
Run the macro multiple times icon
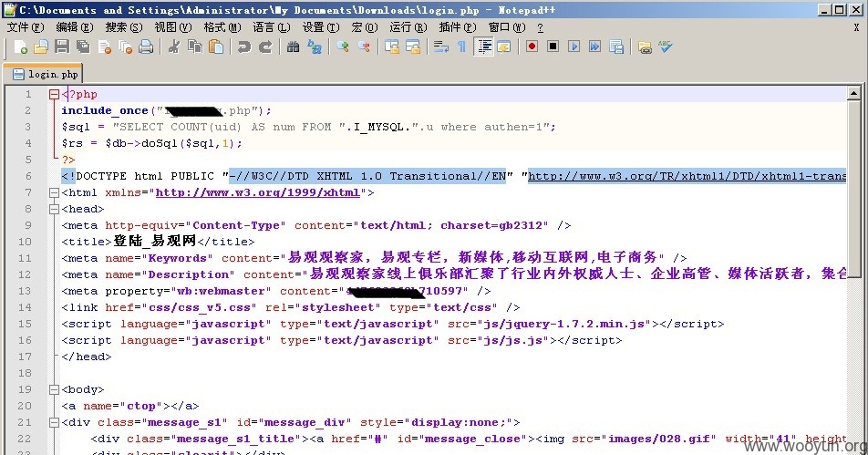point(595,47)
